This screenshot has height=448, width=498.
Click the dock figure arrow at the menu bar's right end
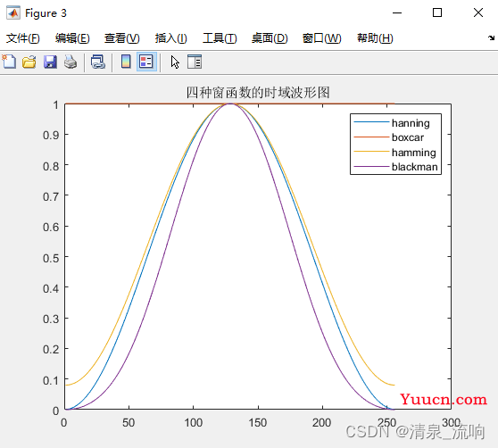pyautogui.click(x=492, y=38)
